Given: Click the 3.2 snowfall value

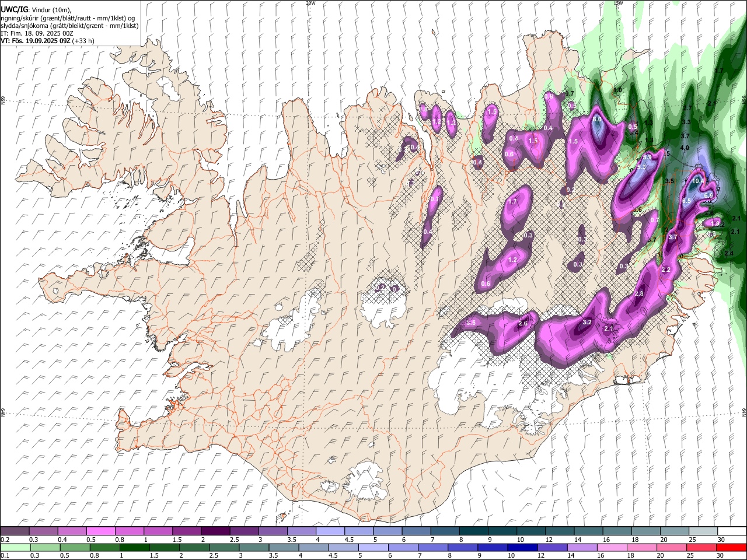Looking at the screenshot, I should [588, 322].
